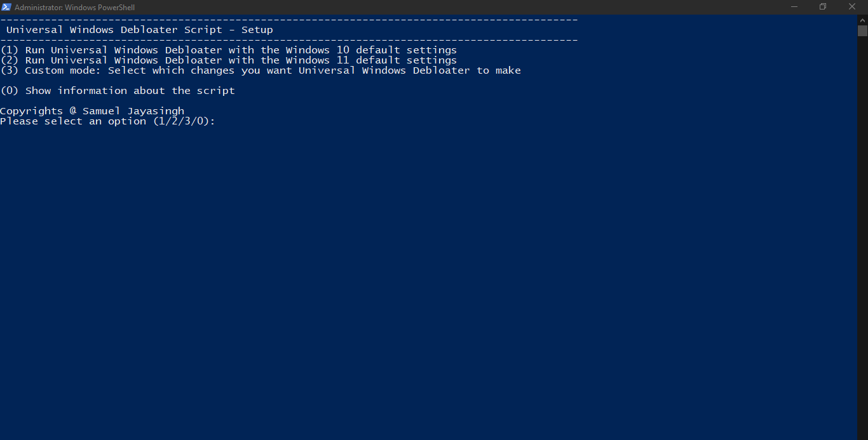
Task: Click the Universal Windows Debloater Setup heading
Action: 137,29
